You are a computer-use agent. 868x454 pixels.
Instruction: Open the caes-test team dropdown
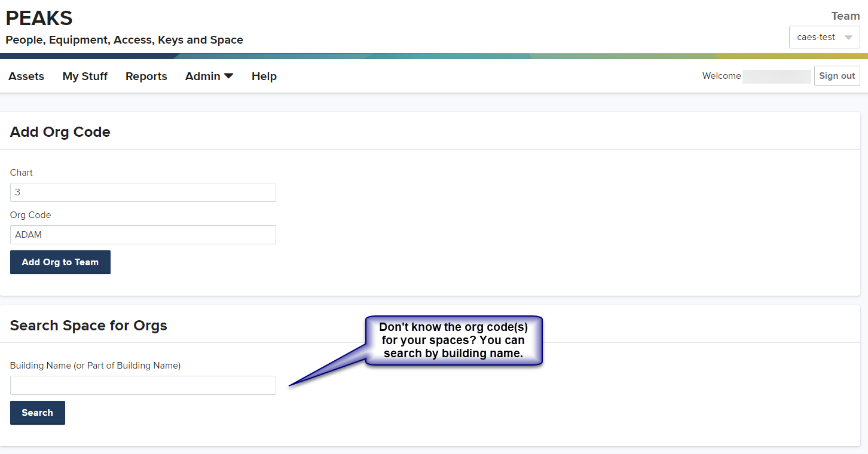click(816, 37)
